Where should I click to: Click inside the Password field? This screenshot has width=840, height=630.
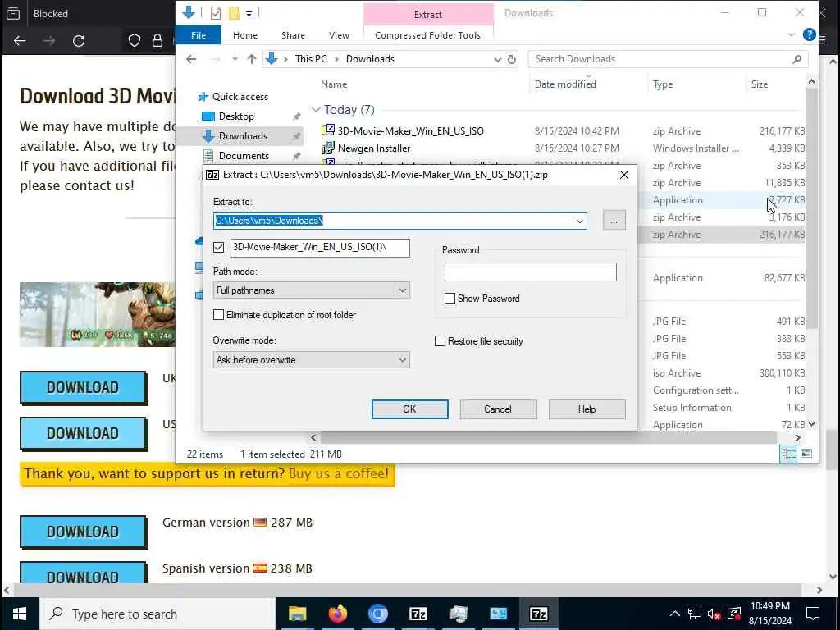tap(531, 272)
